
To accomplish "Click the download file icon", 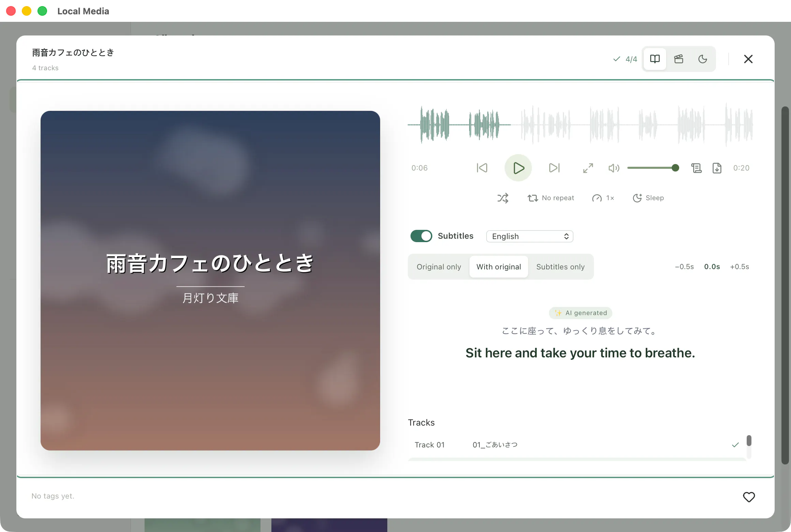I will 717,168.
